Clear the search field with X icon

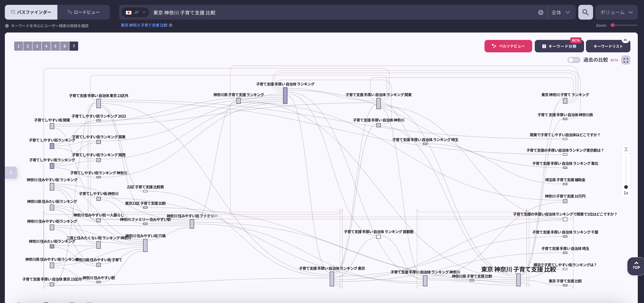pos(541,12)
